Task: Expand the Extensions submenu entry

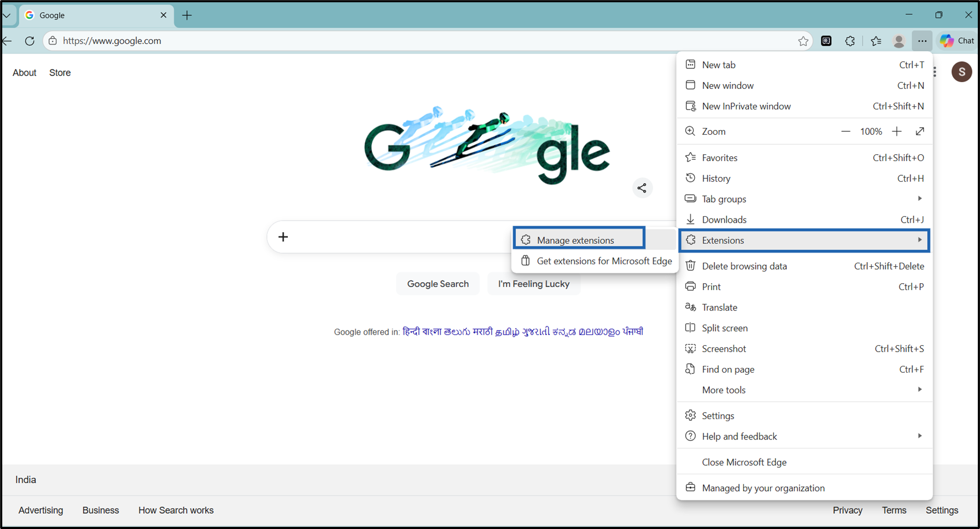Action: (804, 240)
